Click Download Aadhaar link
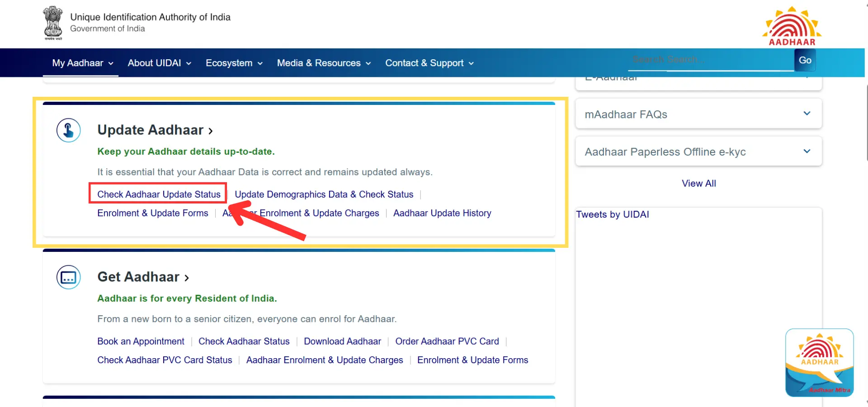868x407 pixels. 342,341
